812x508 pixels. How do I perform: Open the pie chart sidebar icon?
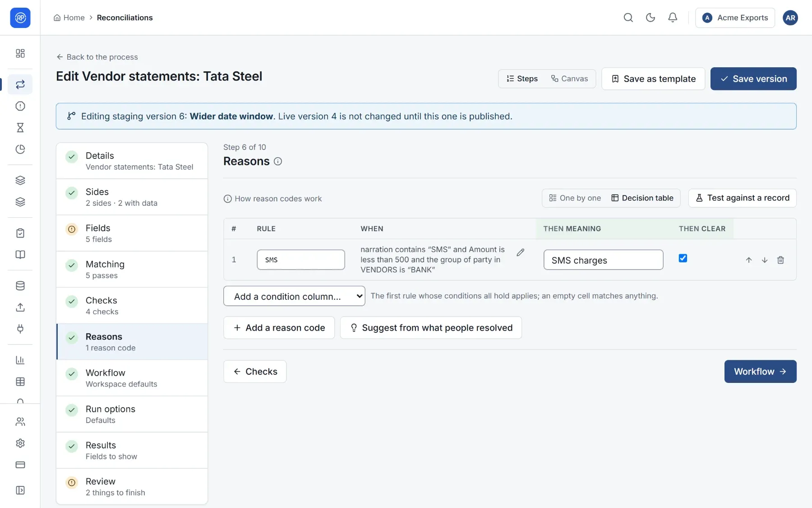(20, 149)
